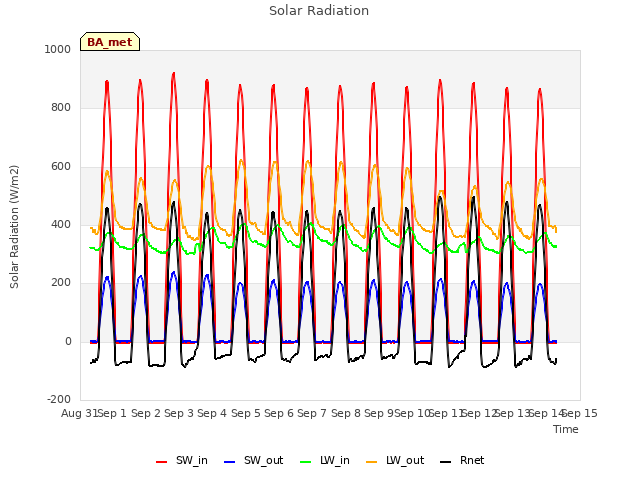Click the -200 y-axis tick label
The width and height of the screenshot is (640, 480).
coord(59,399)
